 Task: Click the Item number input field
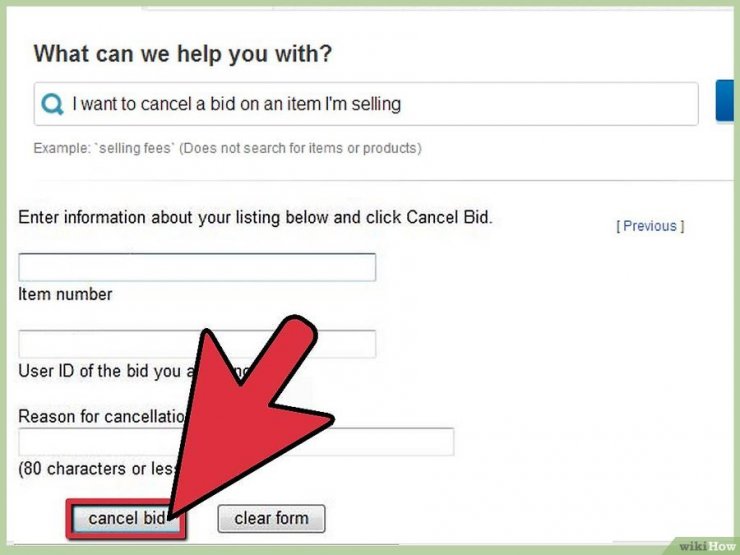tap(197, 267)
